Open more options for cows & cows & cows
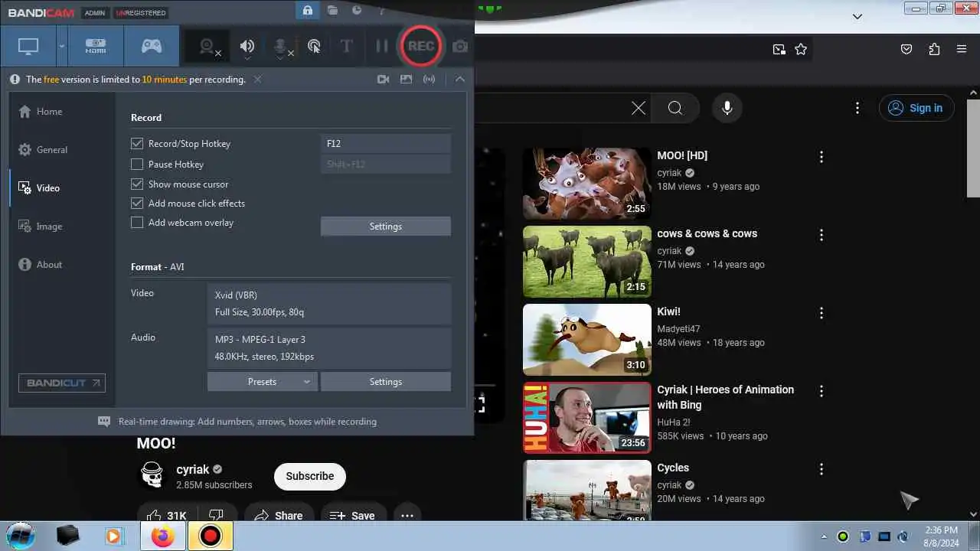The width and height of the screenshot is (980, 551). click(x=822, y=235)
